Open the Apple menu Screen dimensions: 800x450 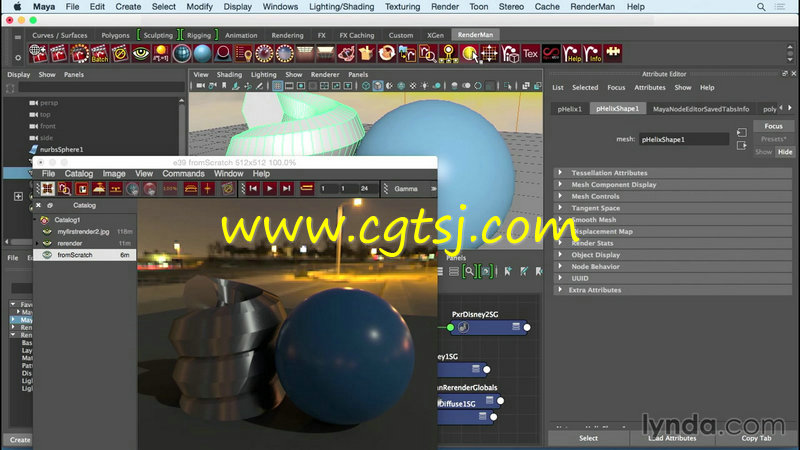(x=17, y=7)
